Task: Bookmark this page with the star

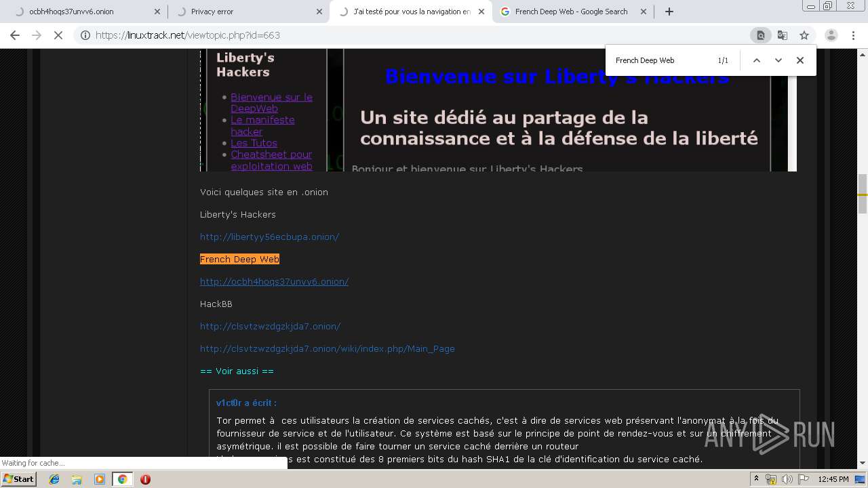Action: click(x=804, y=35)
